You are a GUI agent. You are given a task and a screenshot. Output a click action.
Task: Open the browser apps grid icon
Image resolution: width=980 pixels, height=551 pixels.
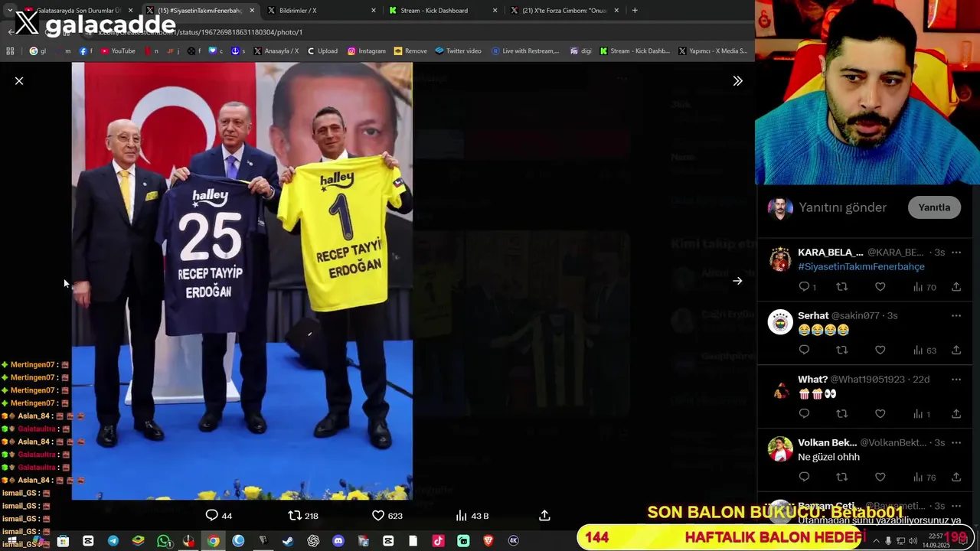pyautogui.click(x=10, y=51)
